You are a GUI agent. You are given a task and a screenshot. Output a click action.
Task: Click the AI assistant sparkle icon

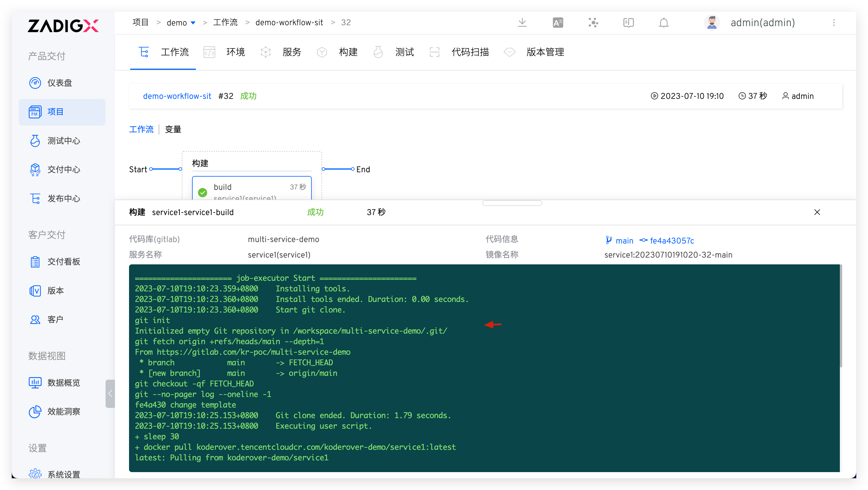(x=593, y=23)
